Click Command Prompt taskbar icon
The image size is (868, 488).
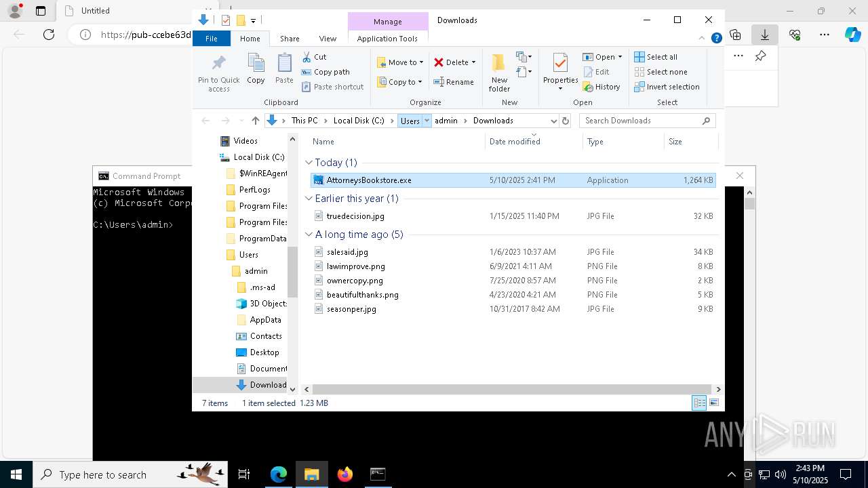(x=378, y=474)
